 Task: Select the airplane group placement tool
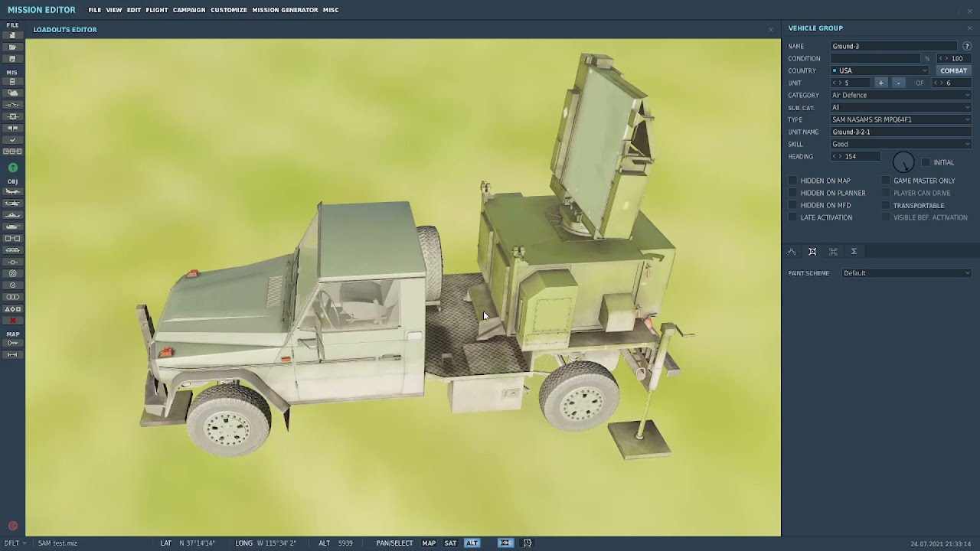12,191
